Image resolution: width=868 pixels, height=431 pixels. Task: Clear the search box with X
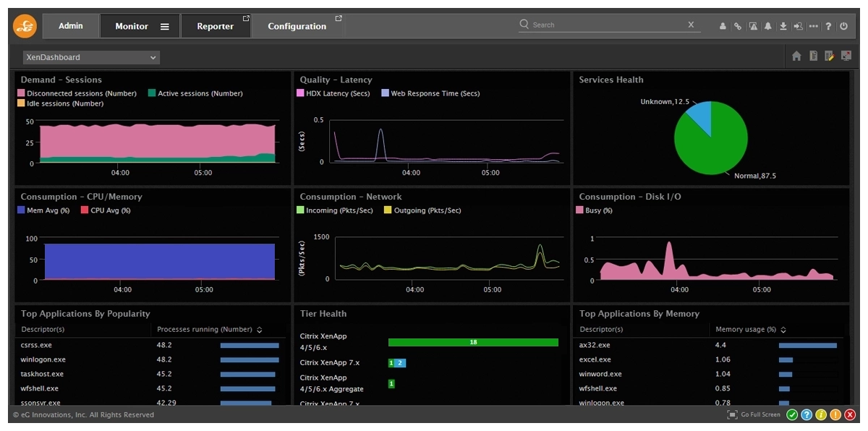tap(691, 25)
